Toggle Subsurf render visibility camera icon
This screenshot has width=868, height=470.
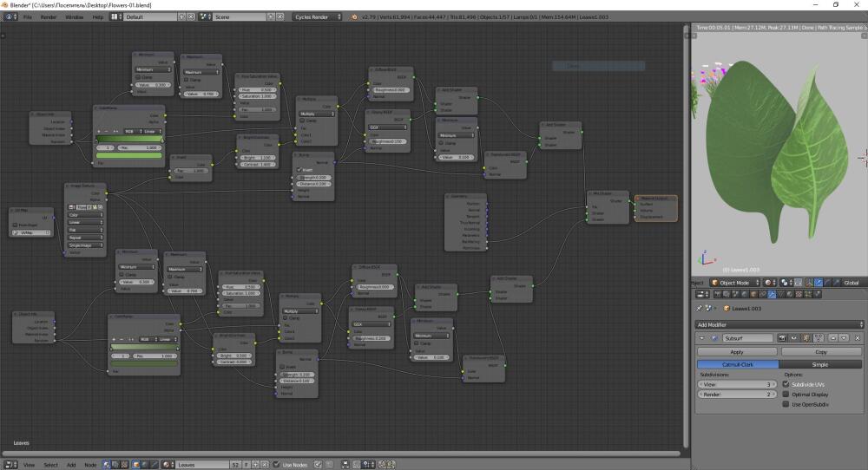click(x=782, y=338)
